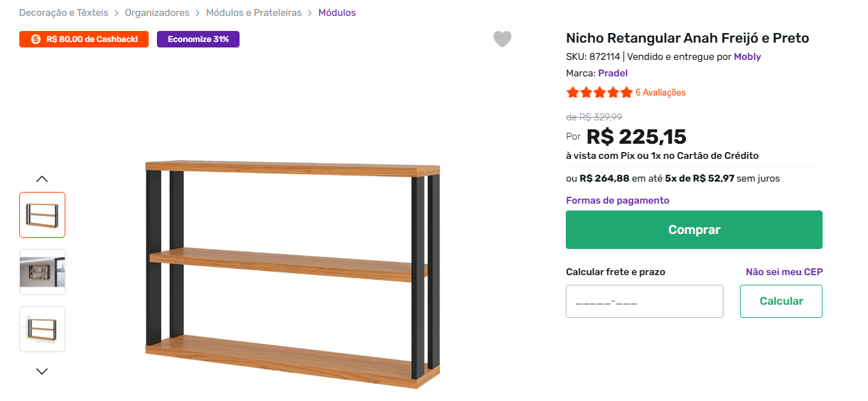Click the down arrow below the thumbnails
868x401 pixels.
click(x=41, y=371)
